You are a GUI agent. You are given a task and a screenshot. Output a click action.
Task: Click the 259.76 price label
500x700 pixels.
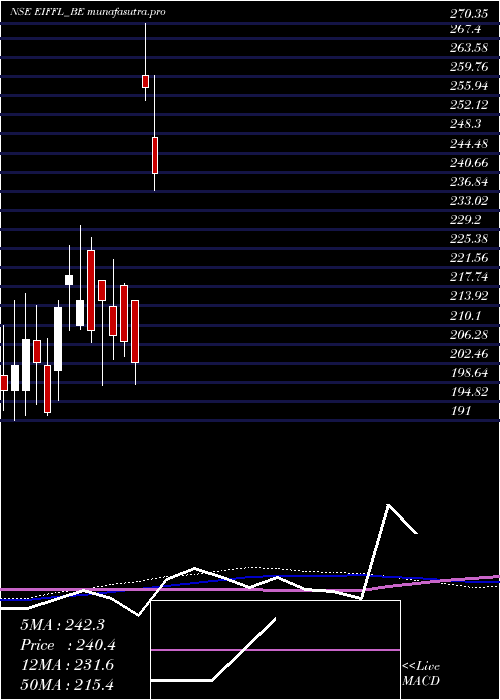(468, 67)
